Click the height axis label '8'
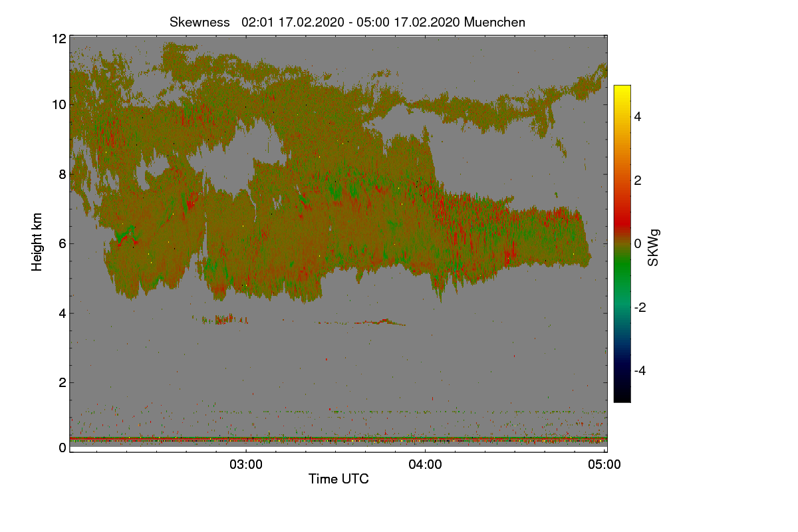 point(62,174)
